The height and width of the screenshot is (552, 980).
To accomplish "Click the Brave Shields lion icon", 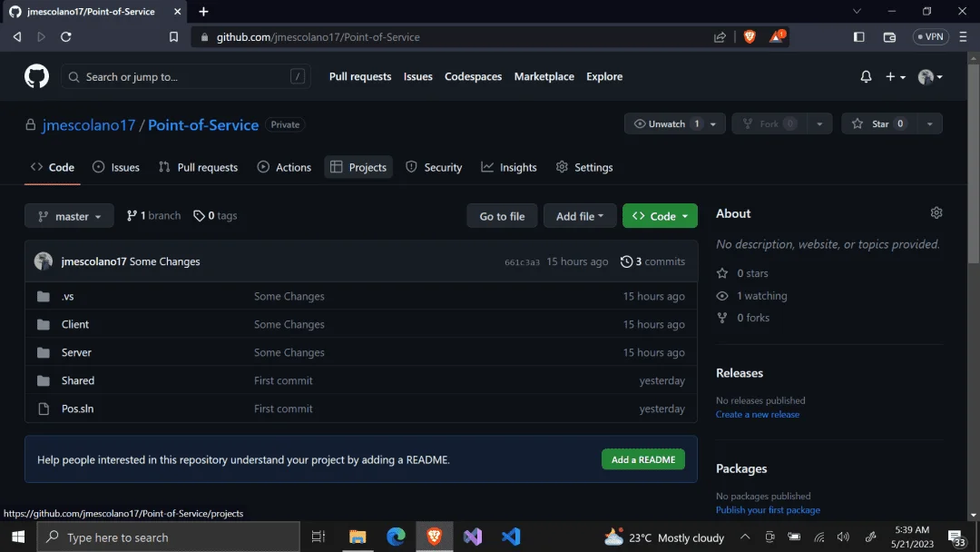I will click(x=750, y=37).
